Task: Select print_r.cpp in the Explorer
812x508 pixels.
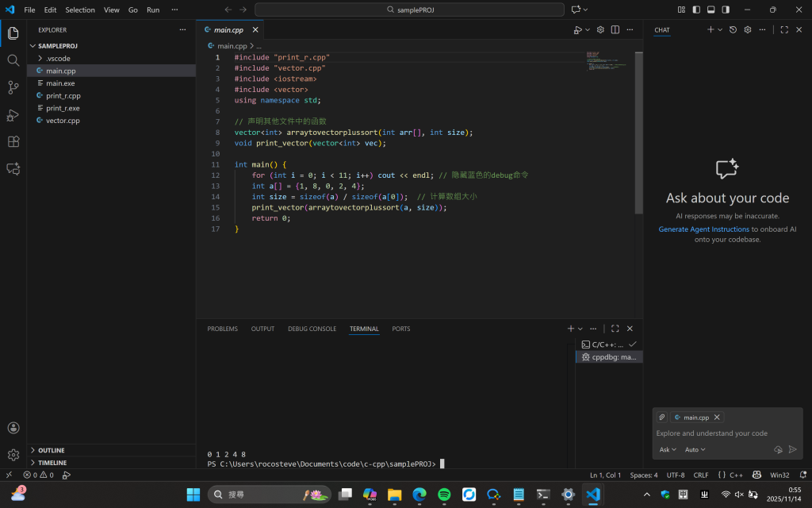Action: point(64,95)
